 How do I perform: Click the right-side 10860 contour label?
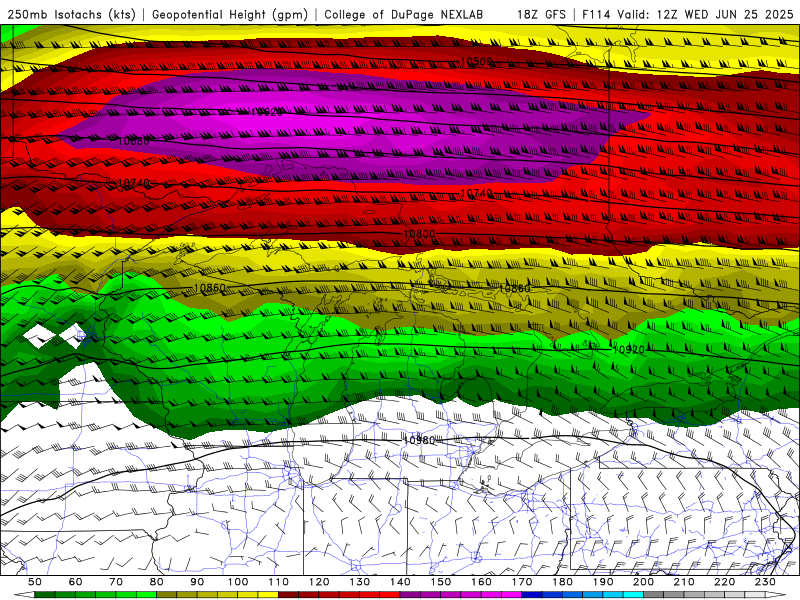pos(514,289)
